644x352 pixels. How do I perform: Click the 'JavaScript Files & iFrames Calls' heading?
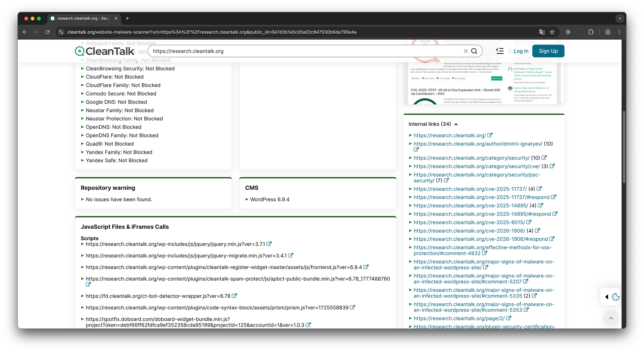point(125,227)
